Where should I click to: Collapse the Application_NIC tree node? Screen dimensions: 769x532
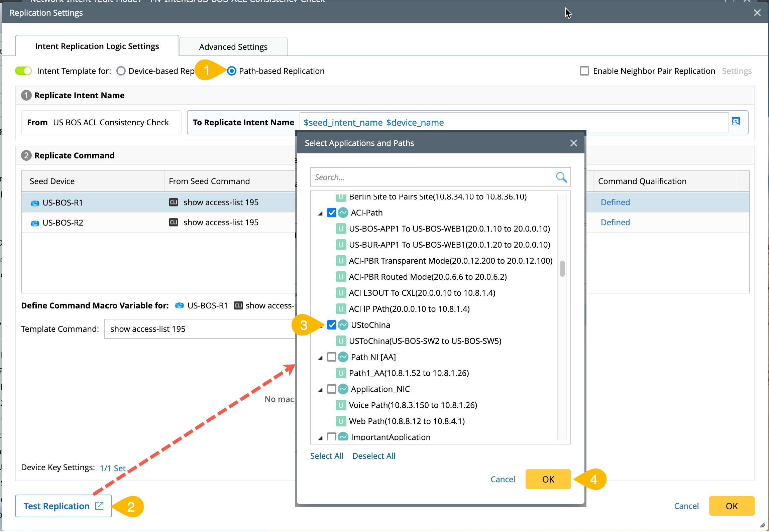point(320,390)
